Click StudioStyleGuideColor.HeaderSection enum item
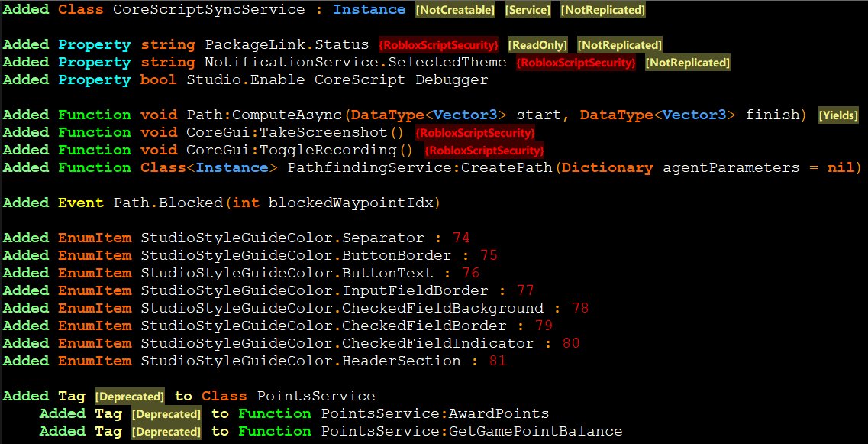 (x=301, y=361)
